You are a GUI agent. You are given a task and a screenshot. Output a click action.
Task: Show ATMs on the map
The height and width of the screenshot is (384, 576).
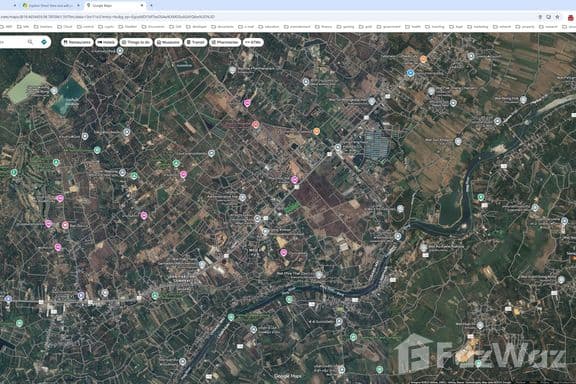coord(253,43)
